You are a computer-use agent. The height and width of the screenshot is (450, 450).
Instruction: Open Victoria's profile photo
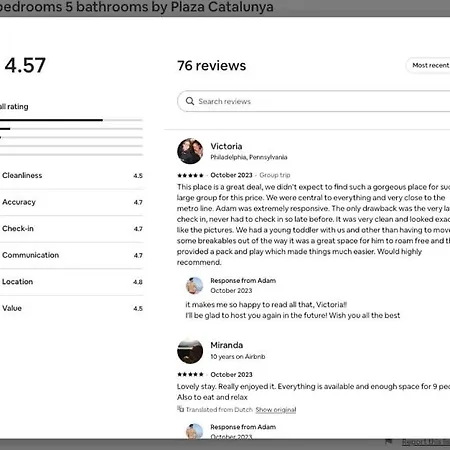(x=190, y=151)
